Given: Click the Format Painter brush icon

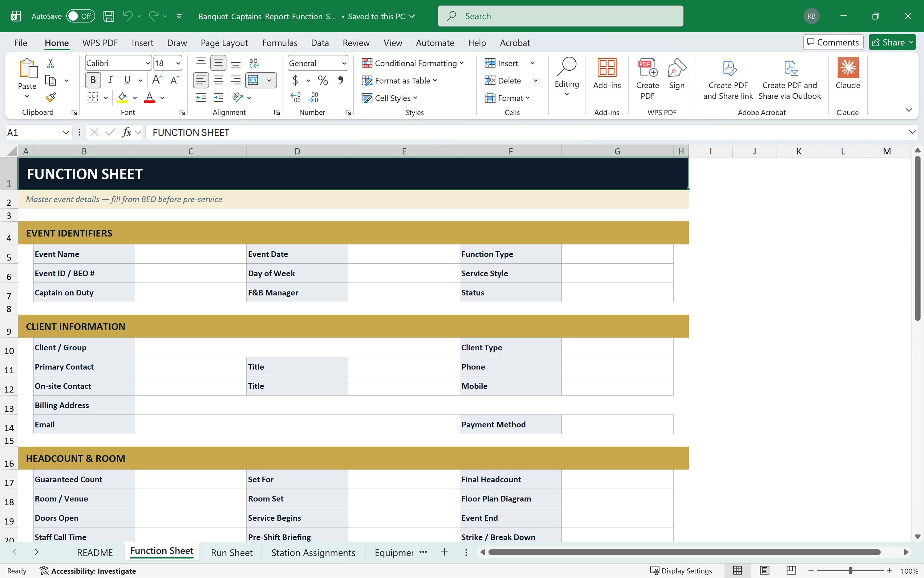Looking at the screenshot, I should click(51, 97).
